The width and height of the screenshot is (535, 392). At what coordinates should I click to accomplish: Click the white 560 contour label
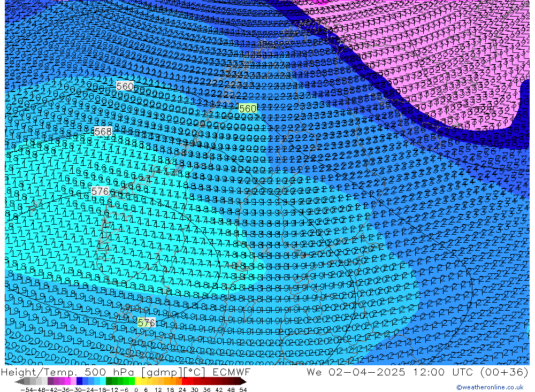tap(125, 86)
